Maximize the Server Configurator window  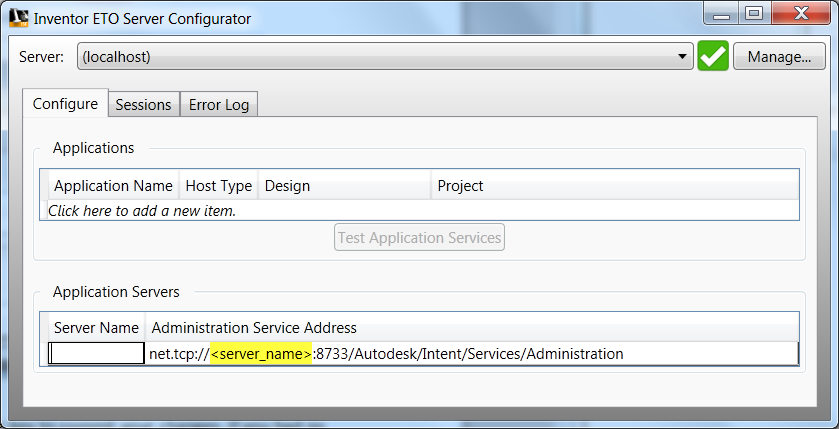tap(755, 14)
